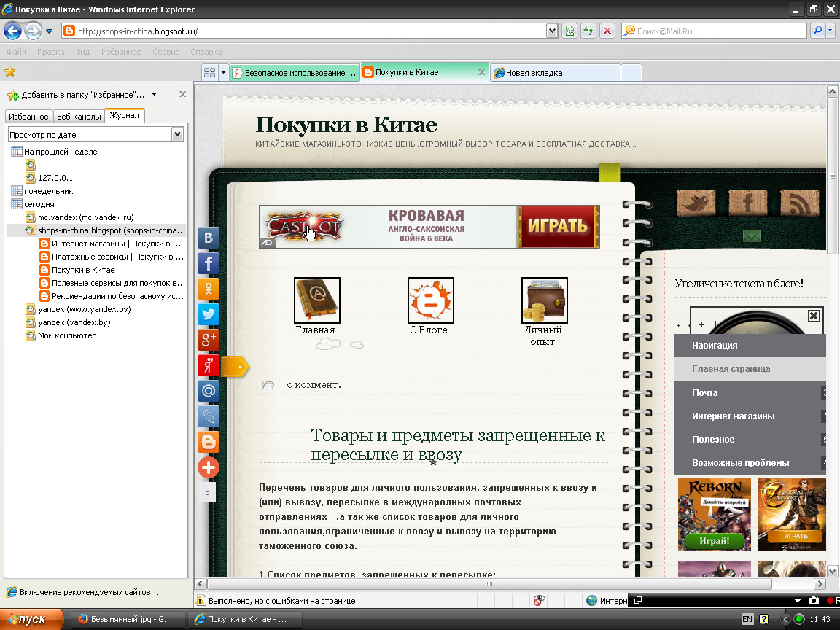Open the 'Сервис' menu
The width and height of the screenshot is (840, 630).
click(x=166, y=52)
